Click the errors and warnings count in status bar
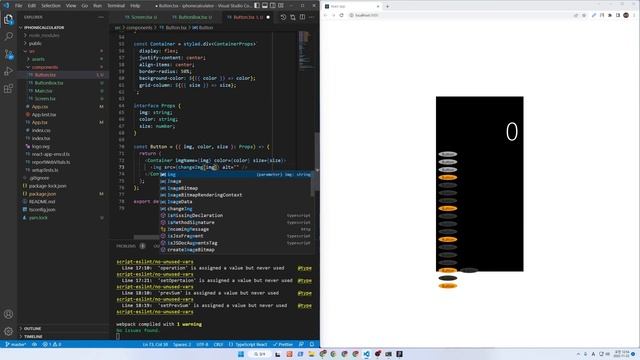 tap(52, 344)
